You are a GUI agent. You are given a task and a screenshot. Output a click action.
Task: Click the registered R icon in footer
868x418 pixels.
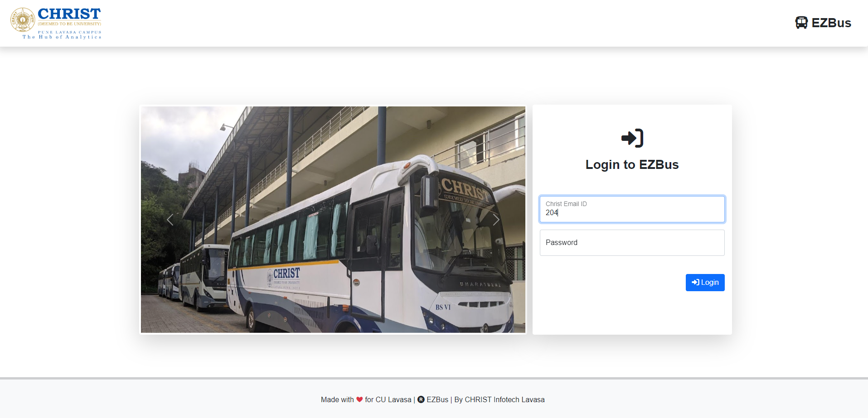[x=421, y=399]
